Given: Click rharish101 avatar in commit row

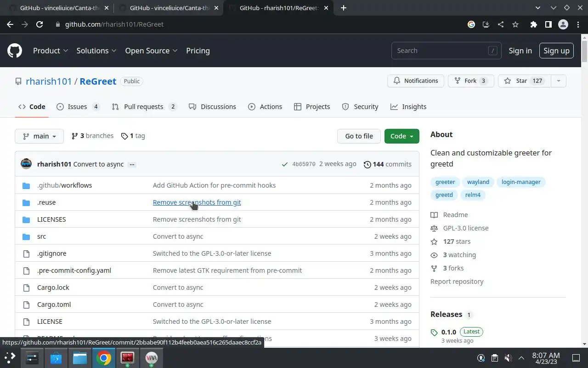Looking at the screenshot, I should coord(26,164).
